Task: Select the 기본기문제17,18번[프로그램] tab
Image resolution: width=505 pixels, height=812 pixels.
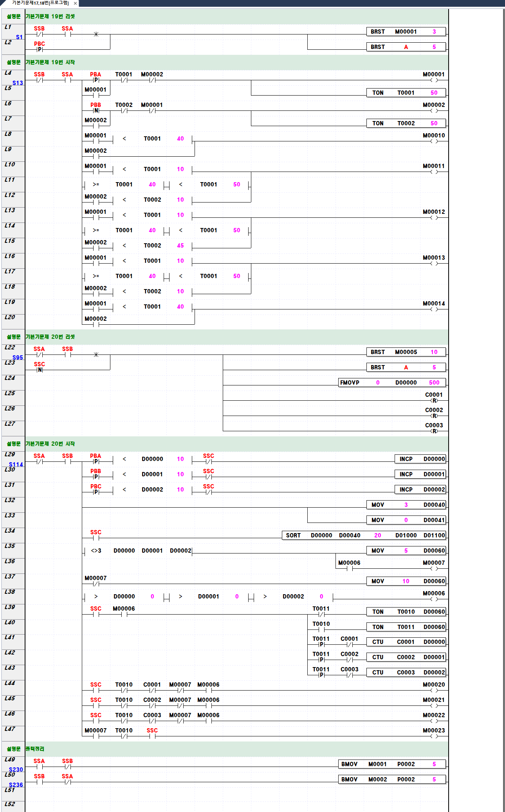Action: pyautogui.click(x=40, y=3)
